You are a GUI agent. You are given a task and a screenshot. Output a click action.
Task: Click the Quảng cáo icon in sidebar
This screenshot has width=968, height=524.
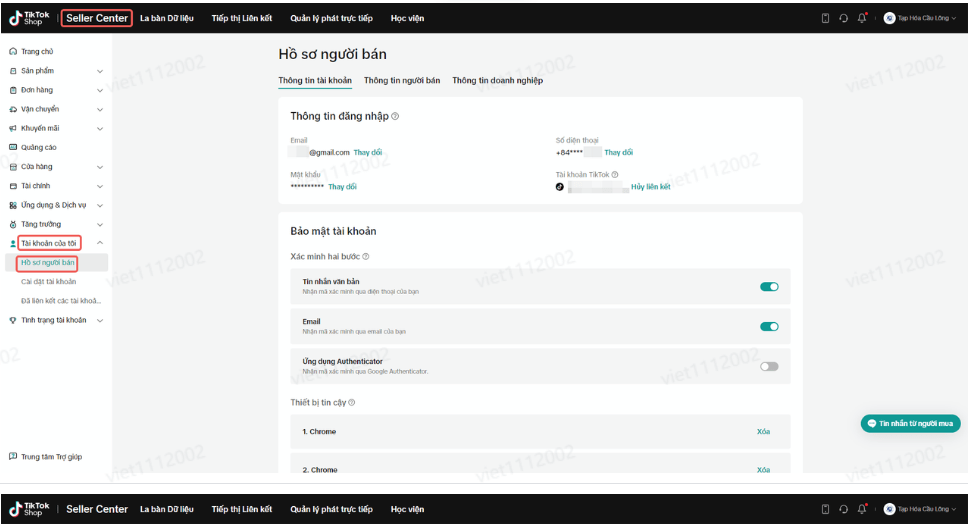tap(13, 147)
